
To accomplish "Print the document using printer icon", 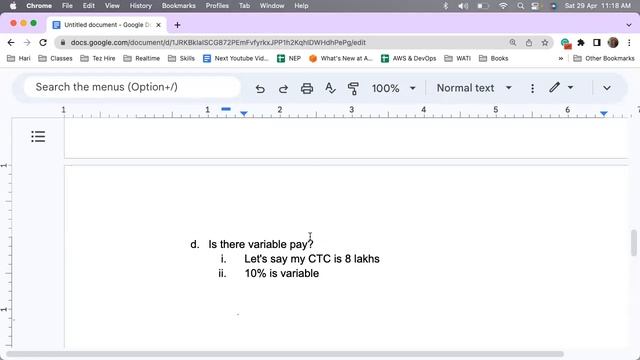I will pyautogui.click(x=307, y=88).
